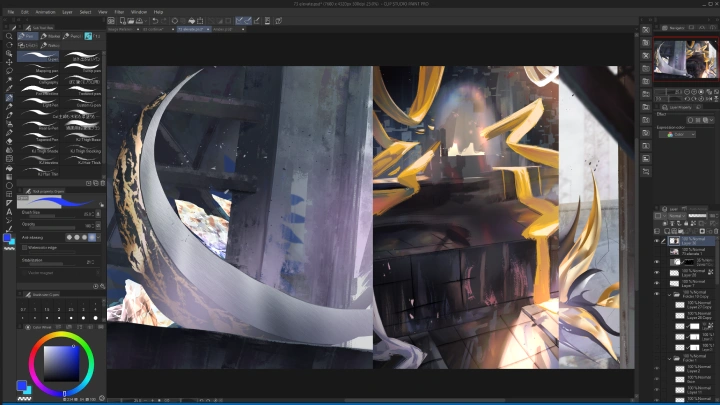Image resolution: width=720 pixels, height=405 pixels.
Task: Select the Eyedropper tool
Action: click(x=9, y=88)
